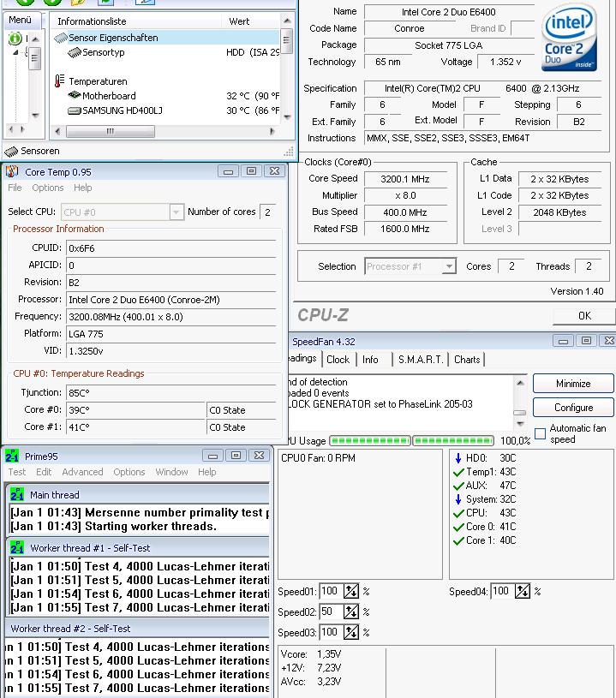Click the Motherboard temperature row icon

point(74,95)
